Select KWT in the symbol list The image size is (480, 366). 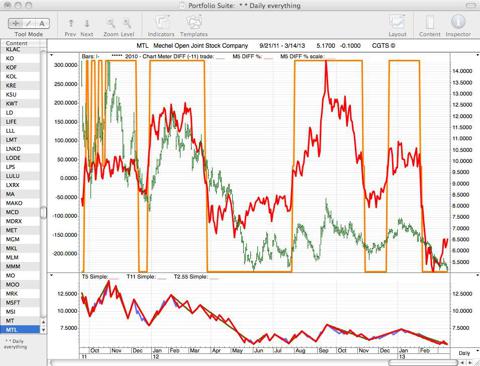[21, 104]
